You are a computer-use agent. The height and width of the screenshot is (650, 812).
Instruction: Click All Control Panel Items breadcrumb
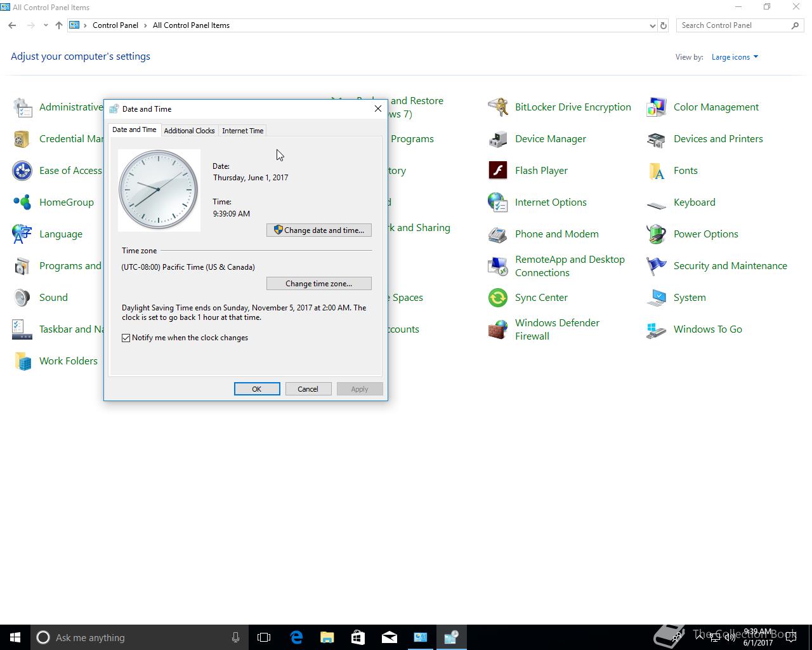tap(191, 25)
